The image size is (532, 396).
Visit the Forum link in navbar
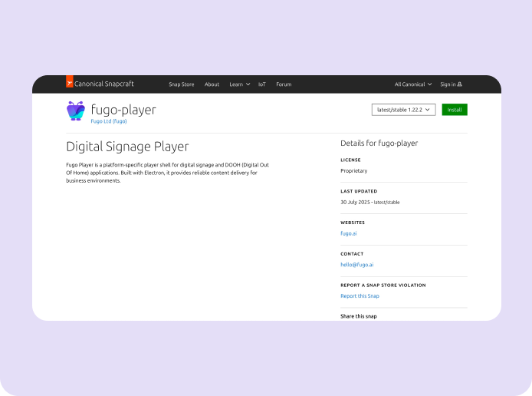pos(284,84)
